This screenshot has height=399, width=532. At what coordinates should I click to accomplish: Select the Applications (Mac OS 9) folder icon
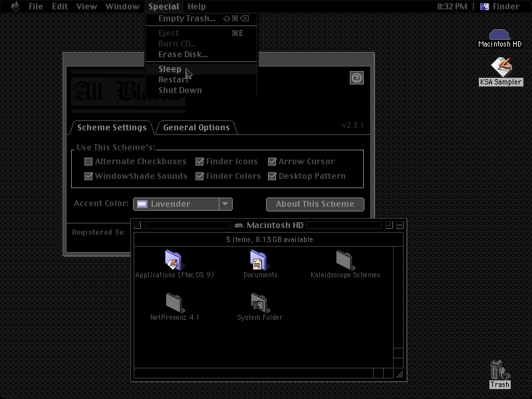click(174, 260)
